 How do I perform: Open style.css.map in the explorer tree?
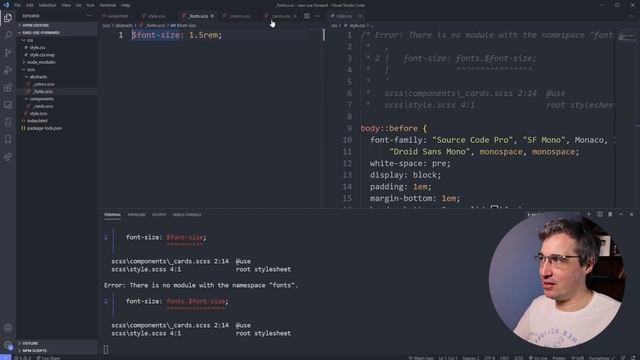click(57, 55)
